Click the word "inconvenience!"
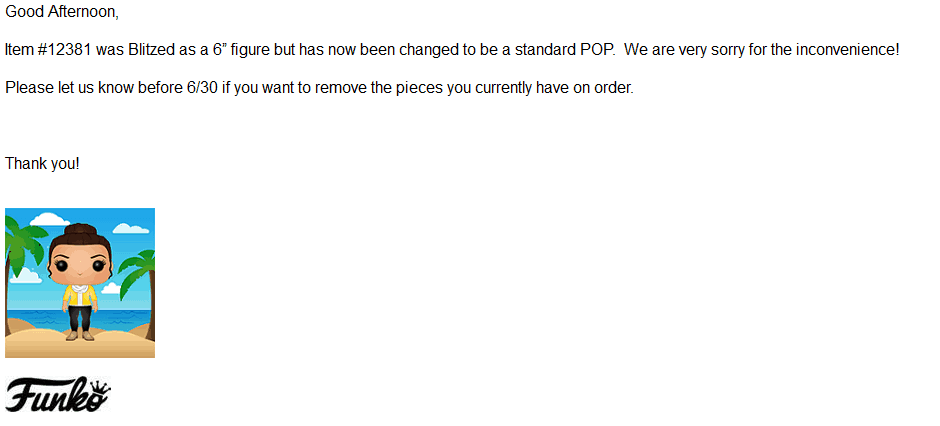This screenshot has height=426, width=940. click(848, 50)
